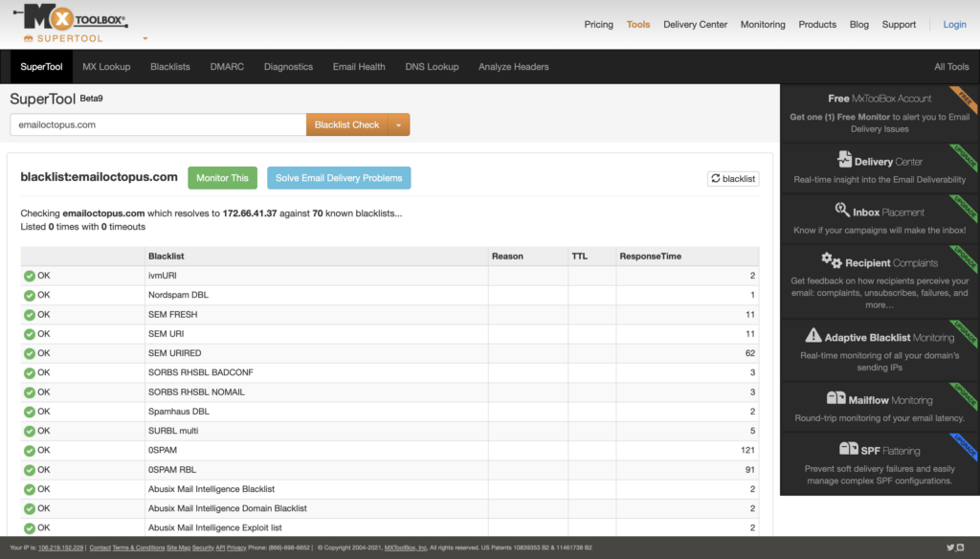The image size is (980, 559).
Task: Open the Mailflow Monitoring panel icon
Action: tap(836, 397)
